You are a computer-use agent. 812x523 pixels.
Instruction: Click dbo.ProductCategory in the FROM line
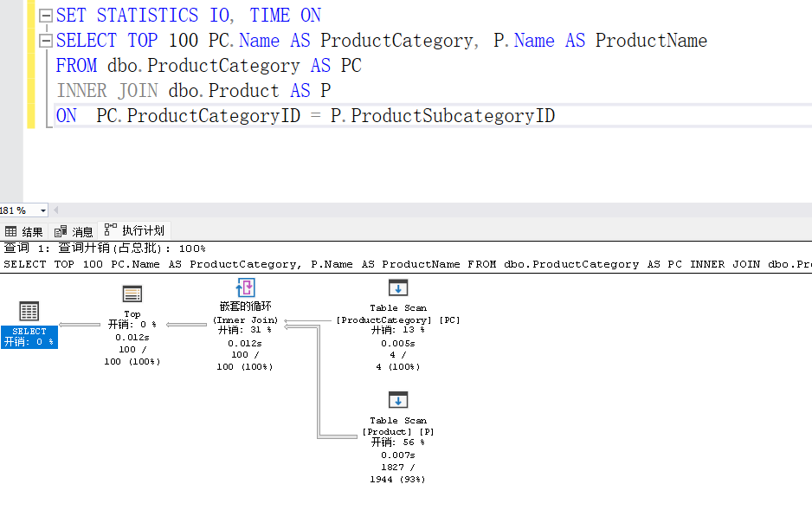(x=203, y=66)
